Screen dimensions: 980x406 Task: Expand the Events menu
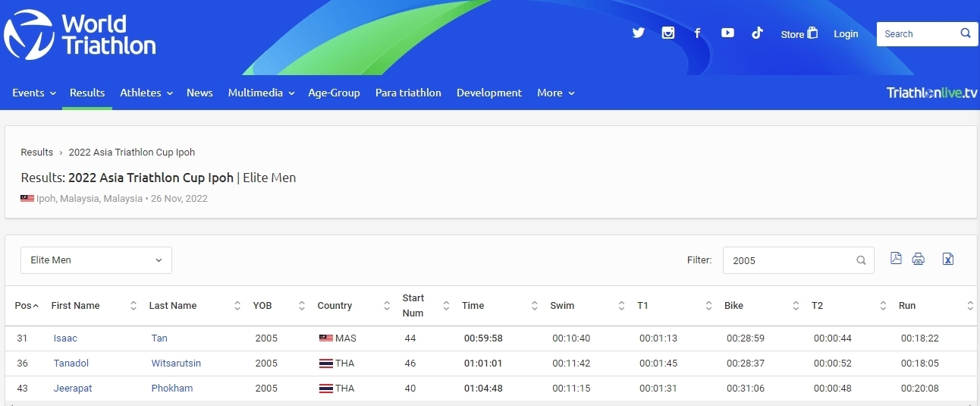(x=34, y=93)
